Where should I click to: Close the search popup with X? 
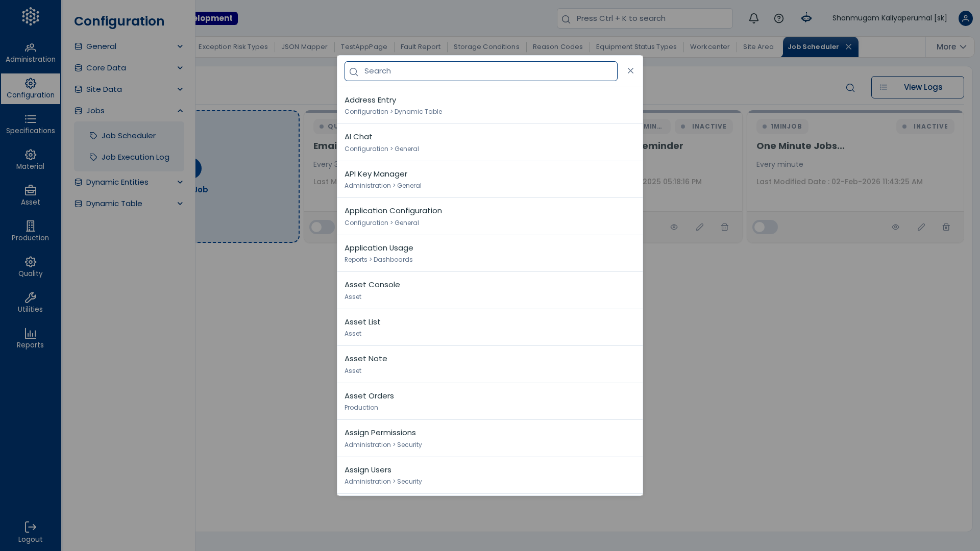pos(631,71)
